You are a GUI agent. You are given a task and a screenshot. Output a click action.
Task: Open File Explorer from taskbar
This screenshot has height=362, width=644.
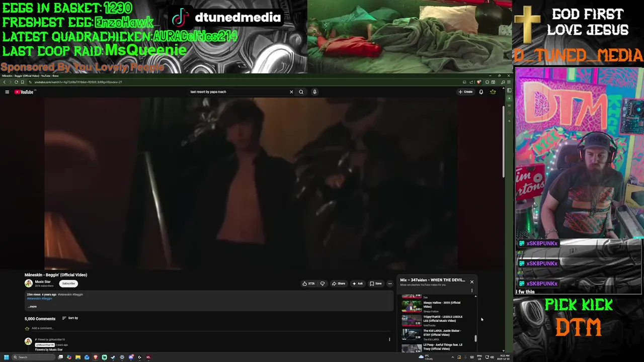point(78,357)
